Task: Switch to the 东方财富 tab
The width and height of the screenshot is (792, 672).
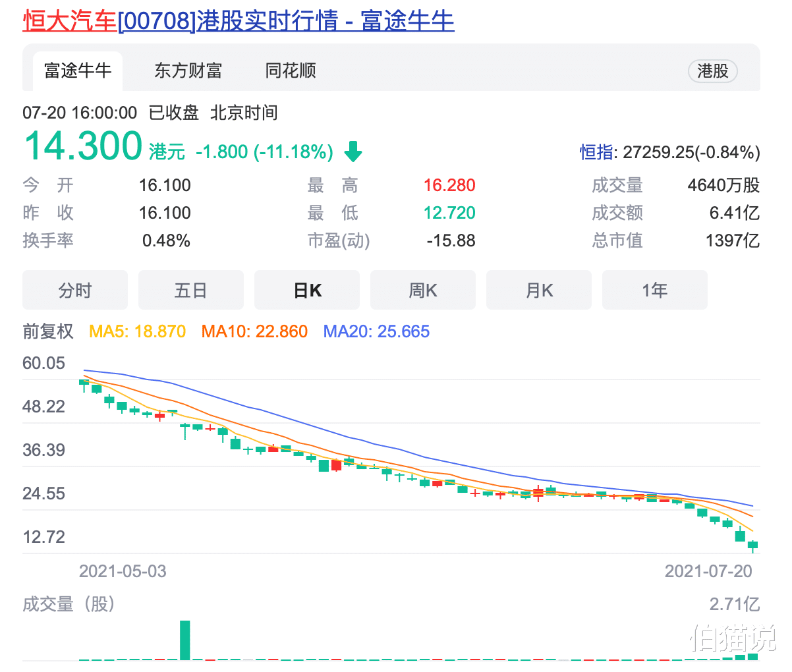Action: [188, 70]
